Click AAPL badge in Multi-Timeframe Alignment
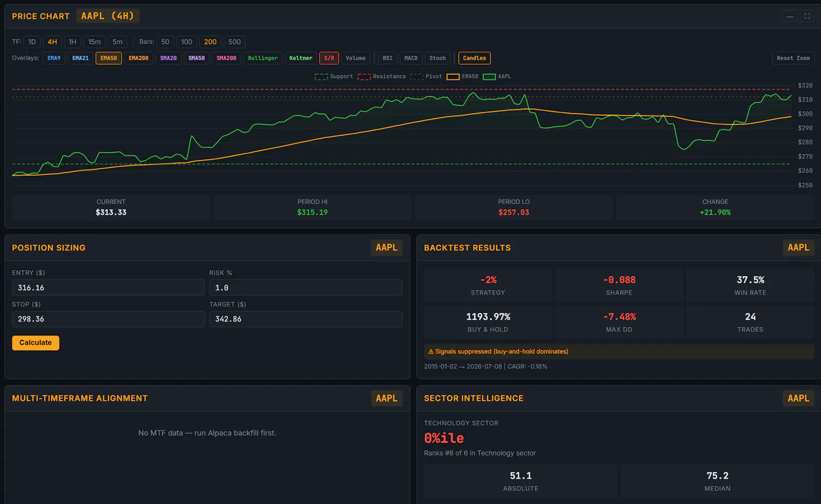This screenshot has width=821, height=504. coord(386,398)
